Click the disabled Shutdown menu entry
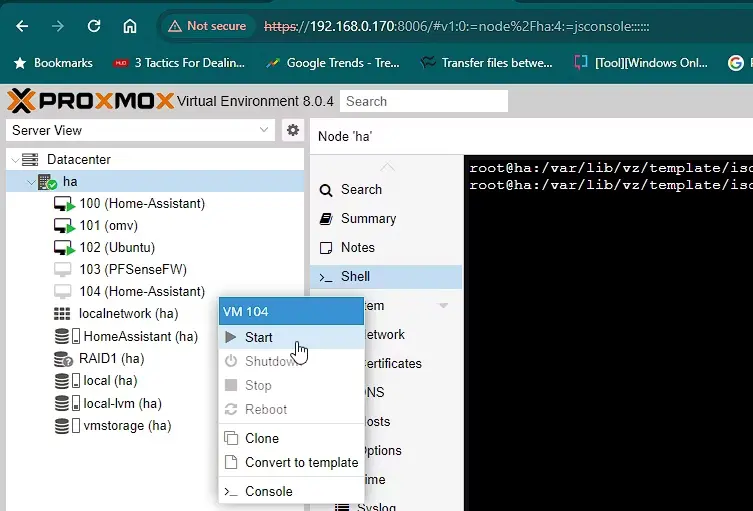 click(x=291, y=361)
